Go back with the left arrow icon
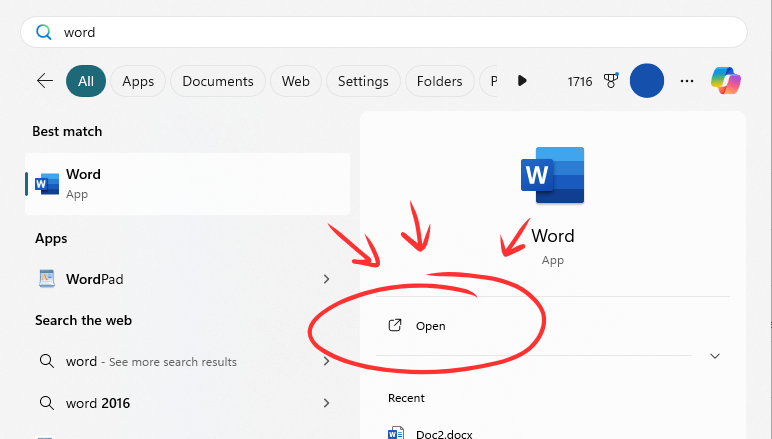 pyautogui.click(x=45, y=81)
